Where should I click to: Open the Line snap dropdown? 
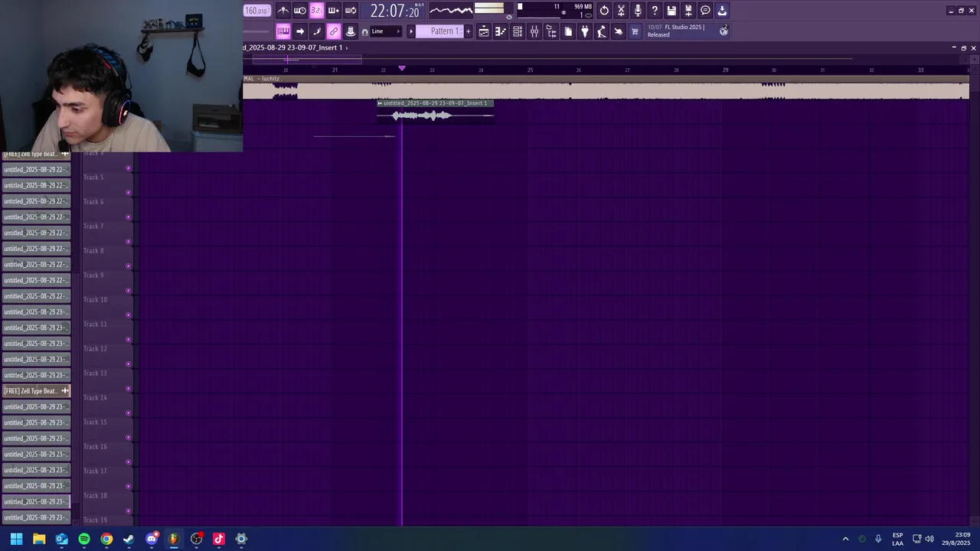coord(386,31)
